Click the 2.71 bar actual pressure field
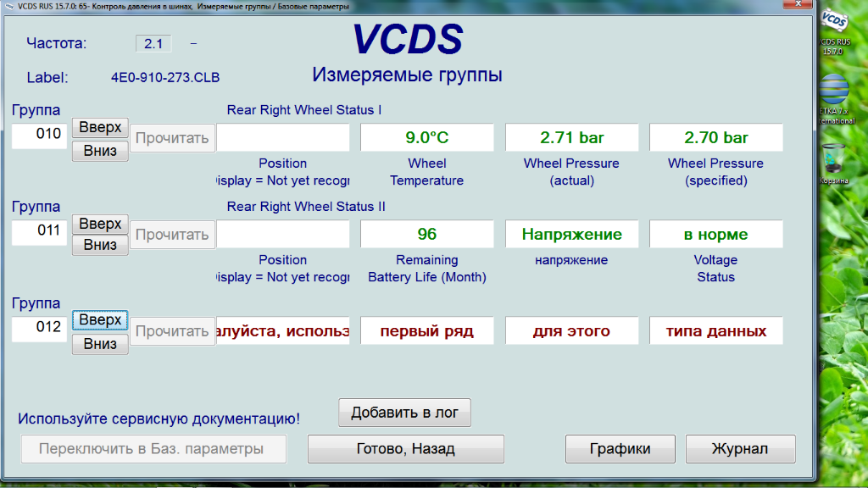Viewport: 868px width, 488px height. pyautogui.click(x=571, y=137)
